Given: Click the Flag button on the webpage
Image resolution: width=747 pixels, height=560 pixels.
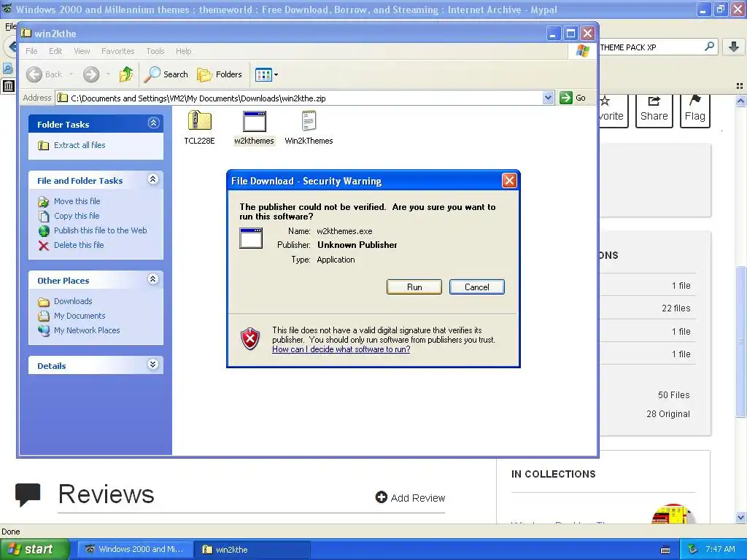Looking at the screenshot, I should pos(695,110).
